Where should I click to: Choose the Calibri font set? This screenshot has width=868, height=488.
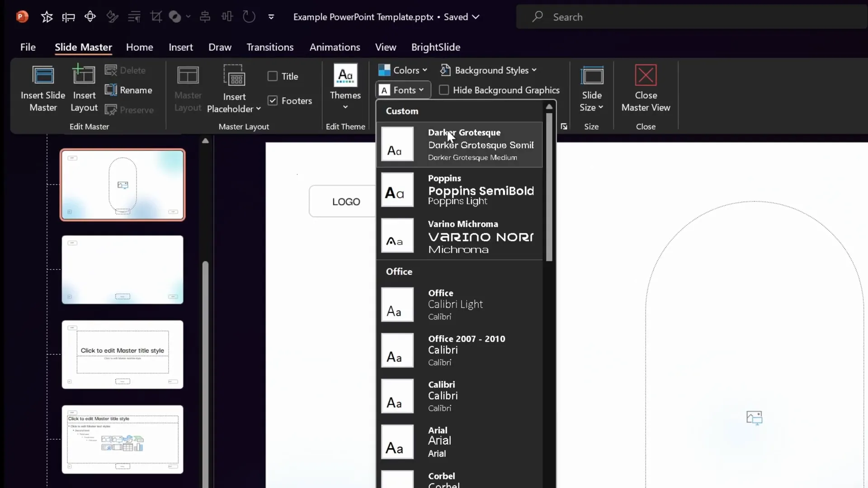459,396
